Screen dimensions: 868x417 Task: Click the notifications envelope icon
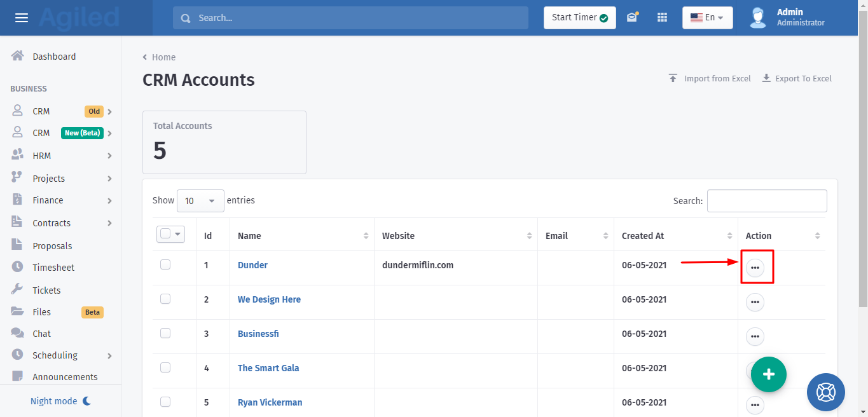tap(631, 18)
